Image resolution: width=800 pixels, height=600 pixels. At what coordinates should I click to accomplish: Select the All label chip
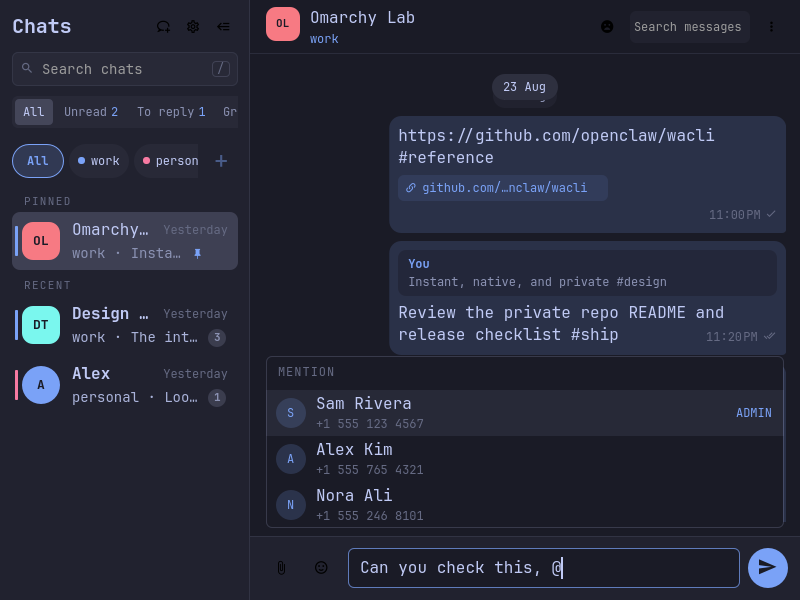point(38,161)
